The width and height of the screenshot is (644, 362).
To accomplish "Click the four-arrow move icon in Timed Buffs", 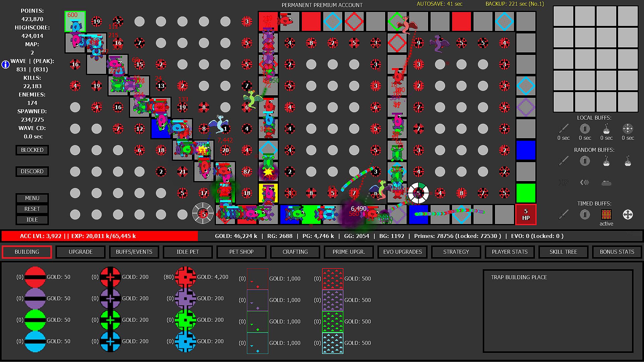I will [628, 215].
